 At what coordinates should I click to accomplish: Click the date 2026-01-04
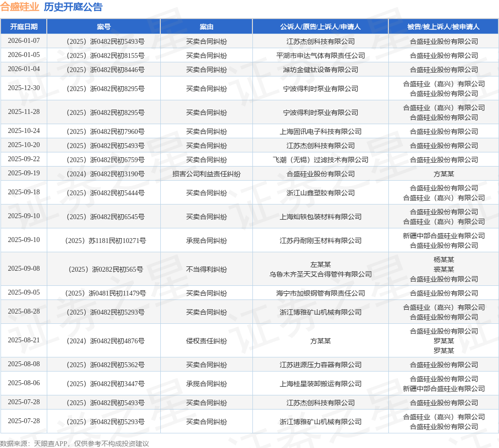pos(24,69)
